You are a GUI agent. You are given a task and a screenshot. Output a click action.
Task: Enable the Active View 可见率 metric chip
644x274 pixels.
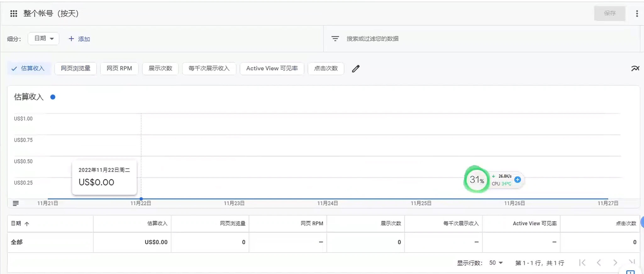pos(272,69)
